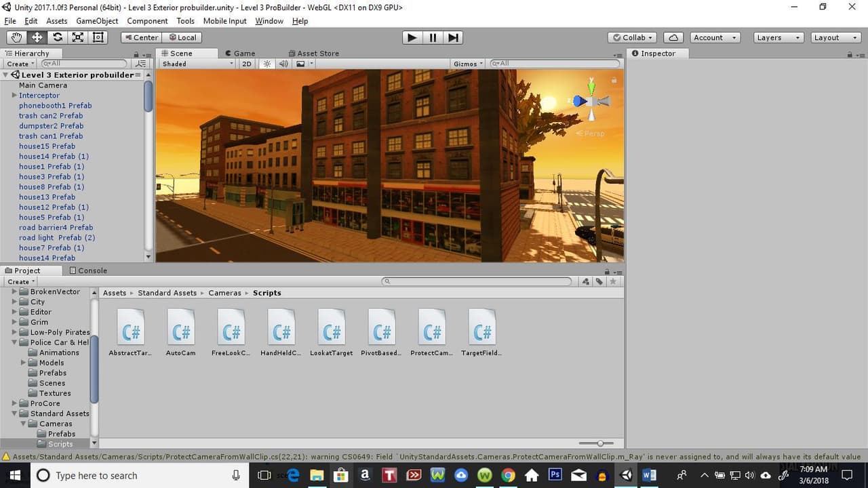Switch to the Asset Store tab

click(x=313, y=54)
